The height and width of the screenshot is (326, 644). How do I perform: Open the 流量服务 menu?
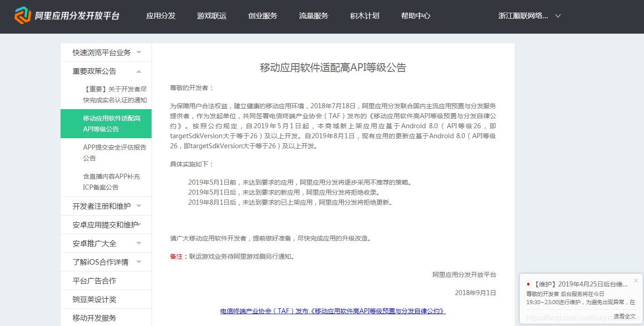[x=314, y=15]
